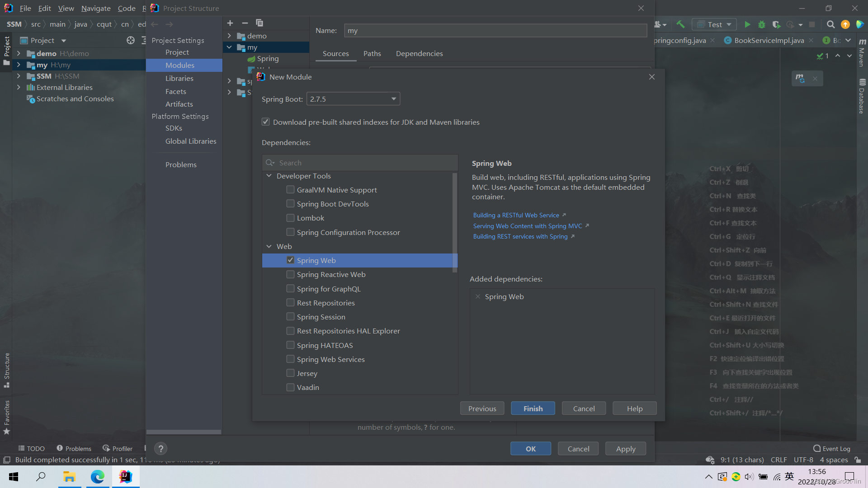Switch to the Paths tab

point(372,53)
